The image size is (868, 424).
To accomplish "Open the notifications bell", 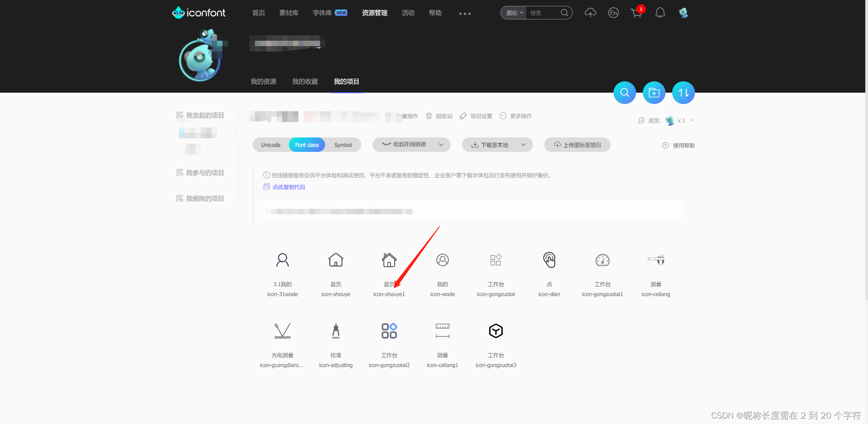I will pos(660,13).
